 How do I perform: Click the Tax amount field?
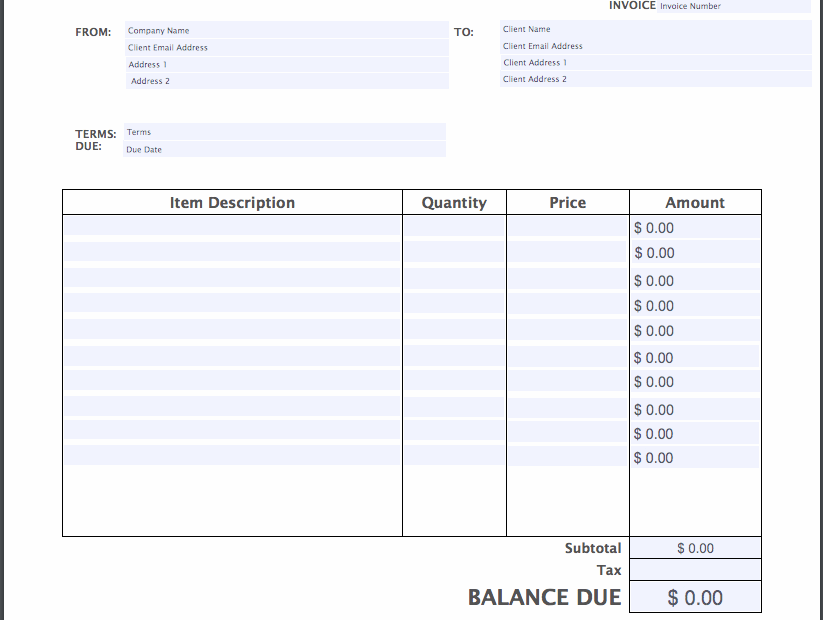tap(694, 569)
